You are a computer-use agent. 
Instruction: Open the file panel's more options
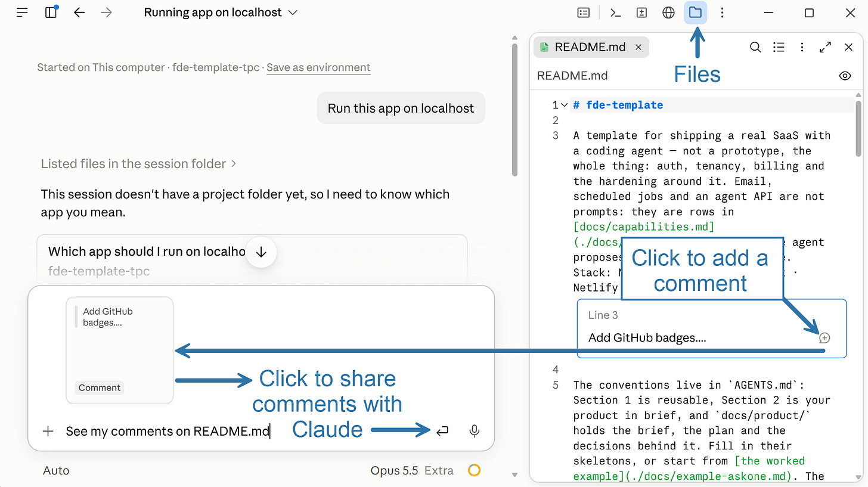point(802,47)
